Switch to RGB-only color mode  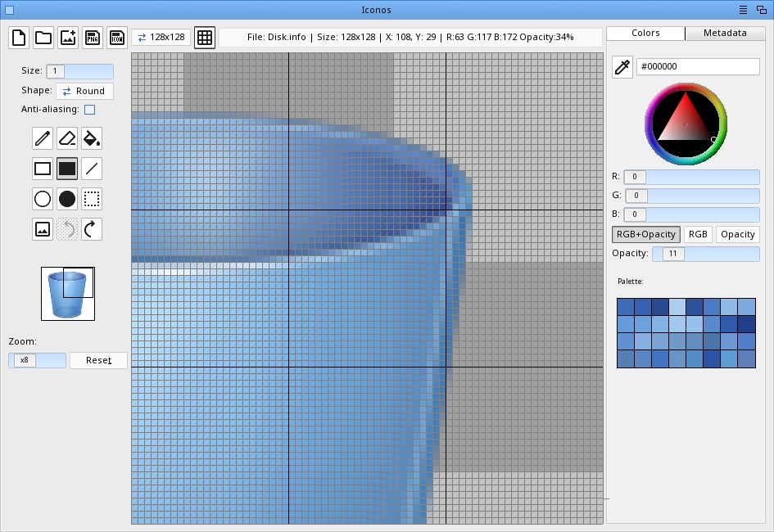(698, 234)
